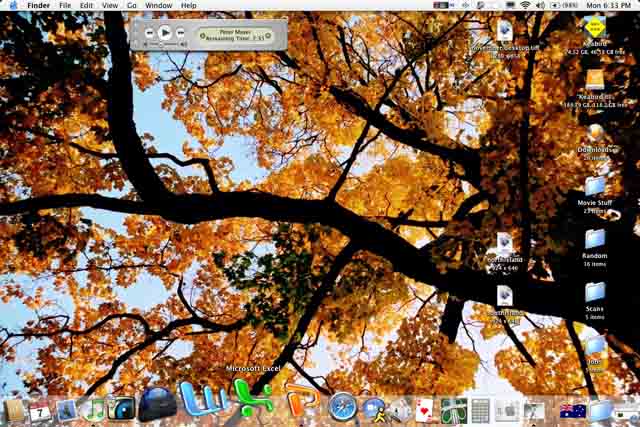Screen dimensions: 640x427
Task: Open the System Preferences Apple icon in dock
Action: click(x=507, y=411)
